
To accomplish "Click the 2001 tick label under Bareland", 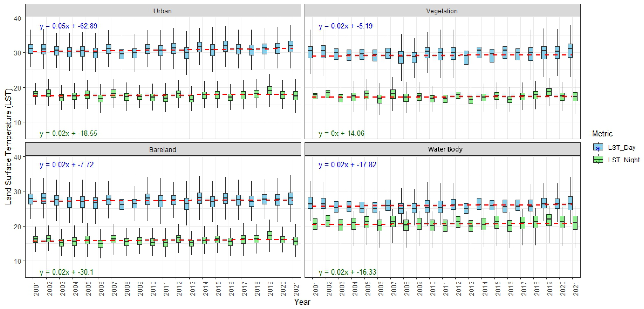I will pos(36,288).
